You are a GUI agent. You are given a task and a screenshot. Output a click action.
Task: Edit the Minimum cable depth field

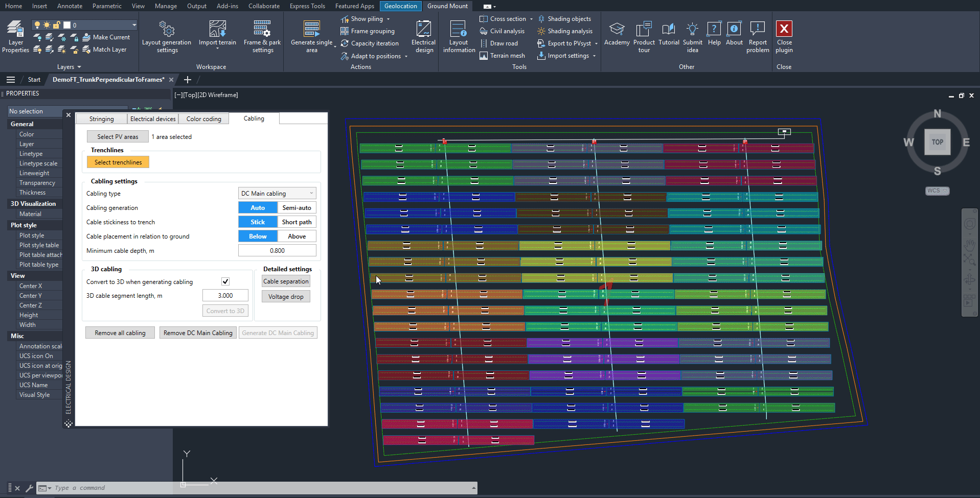click(277, 251)
